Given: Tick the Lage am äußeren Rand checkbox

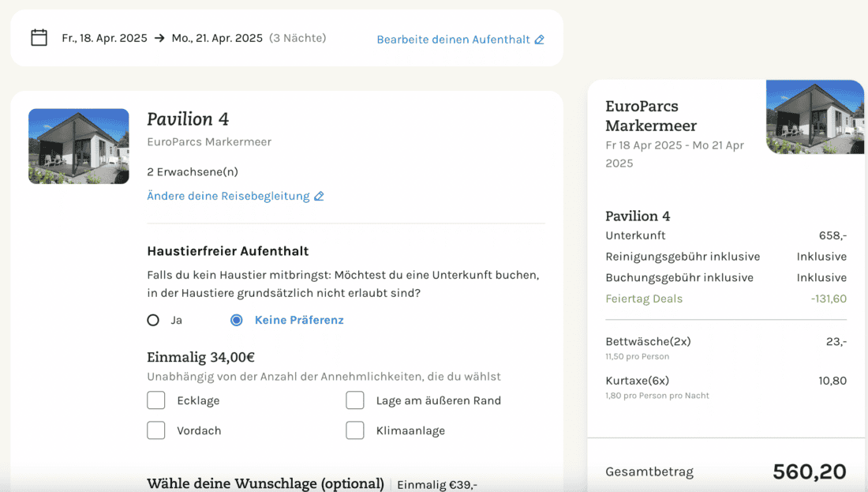Looking at the screenshot, I should (x=355, y=400).
